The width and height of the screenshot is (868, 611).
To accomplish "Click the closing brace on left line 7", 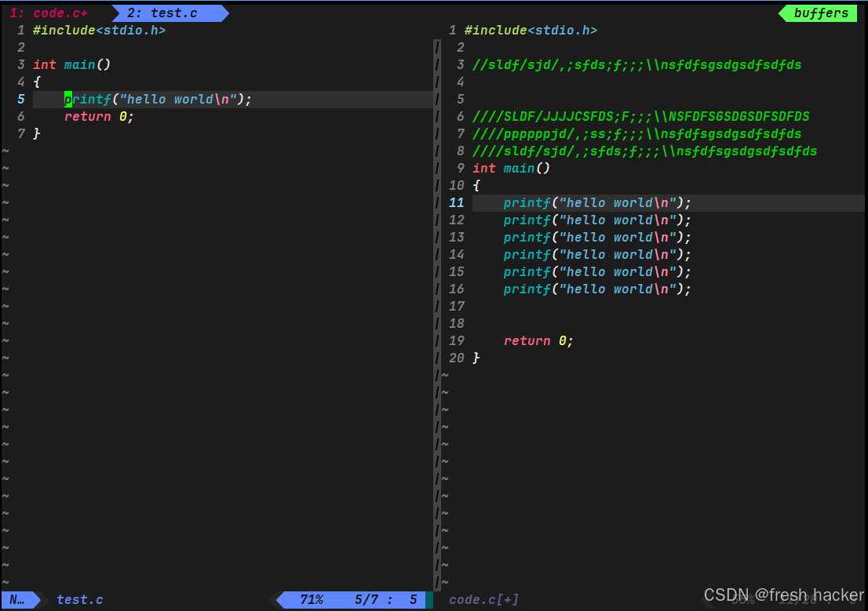I will tap(37, 134).
